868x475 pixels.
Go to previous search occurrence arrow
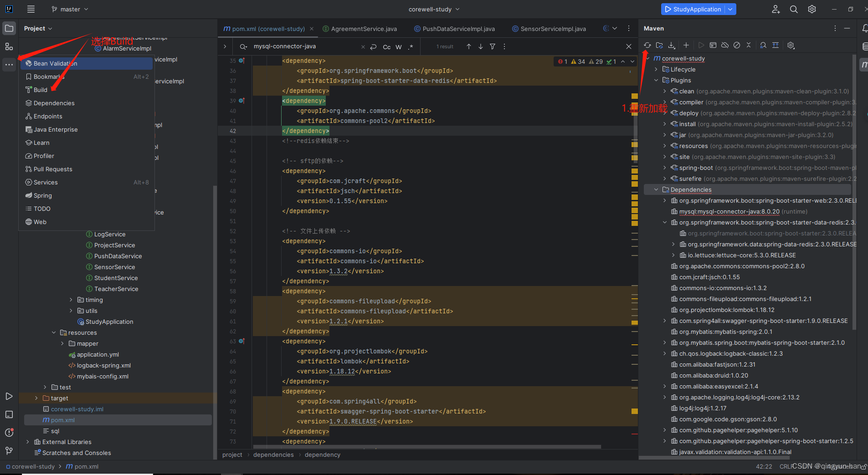pos(469,46)
